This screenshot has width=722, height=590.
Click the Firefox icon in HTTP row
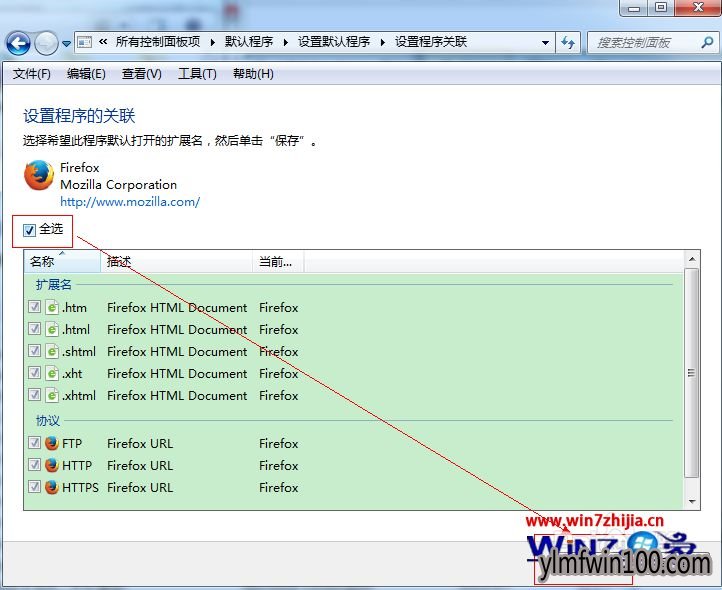[x=52, y=465]
